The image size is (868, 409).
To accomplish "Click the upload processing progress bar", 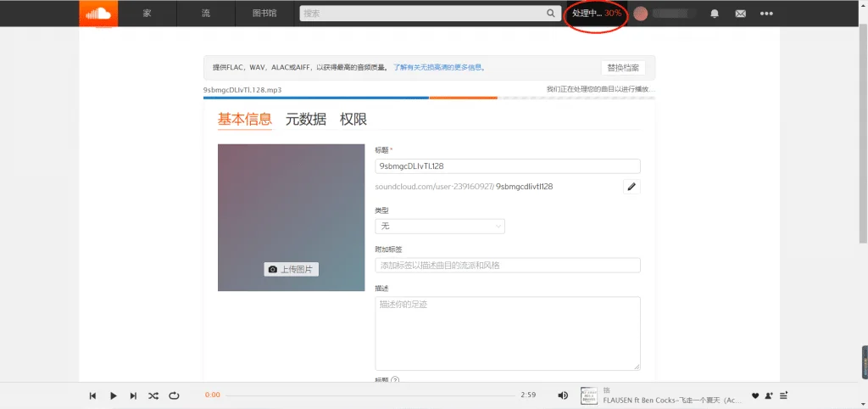I will (429, 98).
